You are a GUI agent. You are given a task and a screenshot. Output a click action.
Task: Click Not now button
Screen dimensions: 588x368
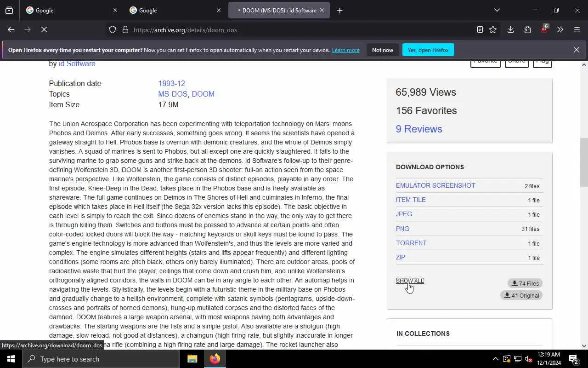[x=383, y=50]
